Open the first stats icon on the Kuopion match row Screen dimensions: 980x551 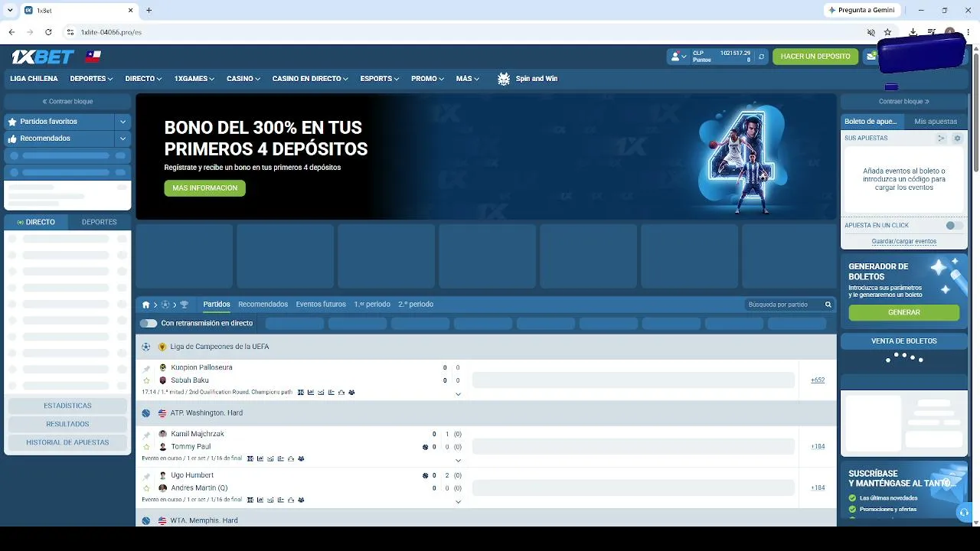(301, 393)
